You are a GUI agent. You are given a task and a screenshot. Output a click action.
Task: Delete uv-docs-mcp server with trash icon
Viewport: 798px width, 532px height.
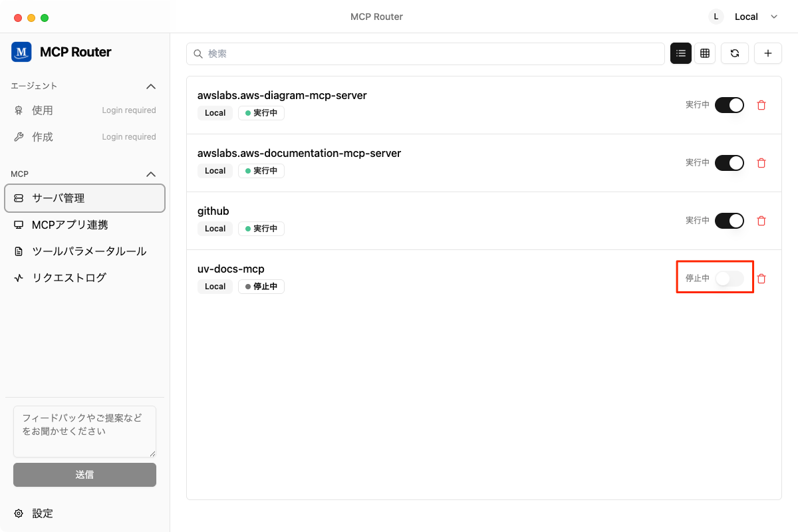point(761,279)
